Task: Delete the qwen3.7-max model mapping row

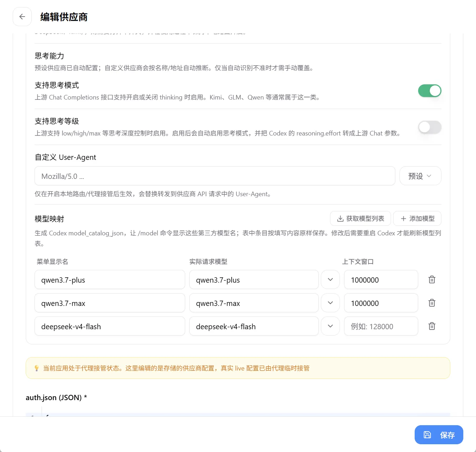Action: [x=432, y=303]
